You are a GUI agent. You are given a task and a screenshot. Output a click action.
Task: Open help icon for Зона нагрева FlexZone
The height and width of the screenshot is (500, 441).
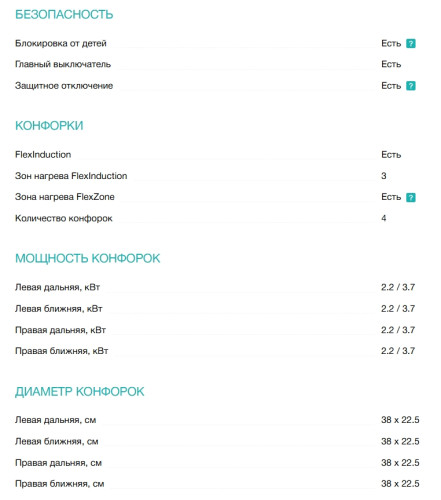coord(410,197)
